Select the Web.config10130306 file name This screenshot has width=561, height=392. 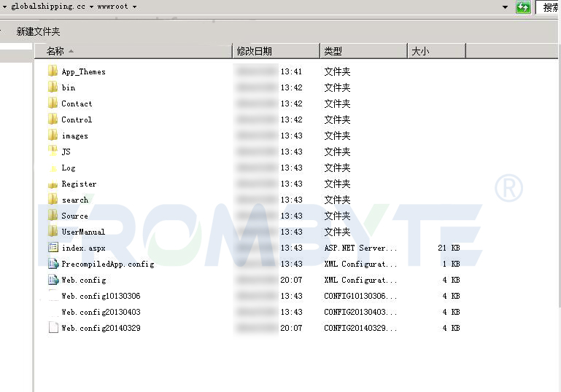[101, 296]
